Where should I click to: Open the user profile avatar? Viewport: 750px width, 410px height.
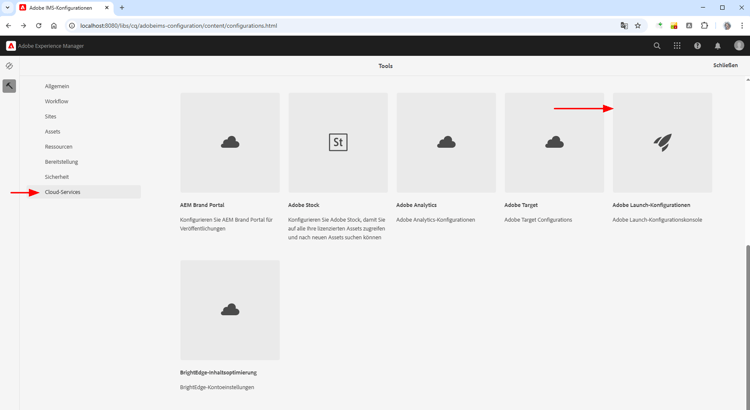pyautogui.click(x=739, y=45)
